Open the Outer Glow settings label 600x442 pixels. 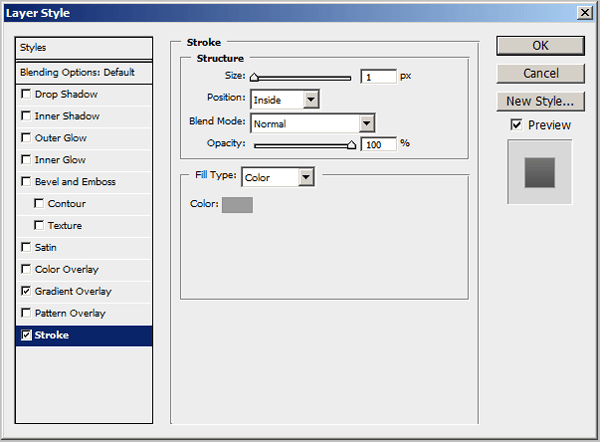pos(60,138)
